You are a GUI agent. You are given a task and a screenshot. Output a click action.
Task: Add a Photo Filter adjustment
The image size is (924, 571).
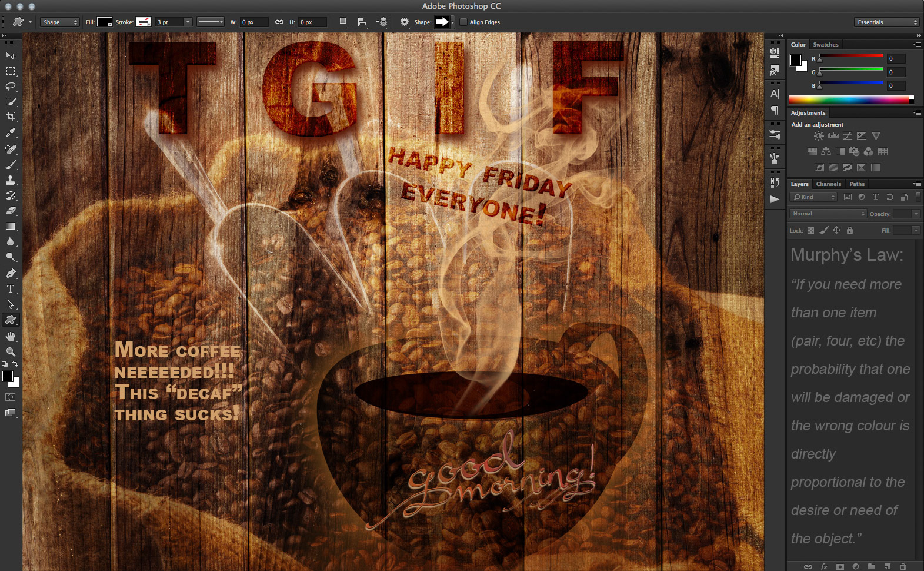coord(855,152)
